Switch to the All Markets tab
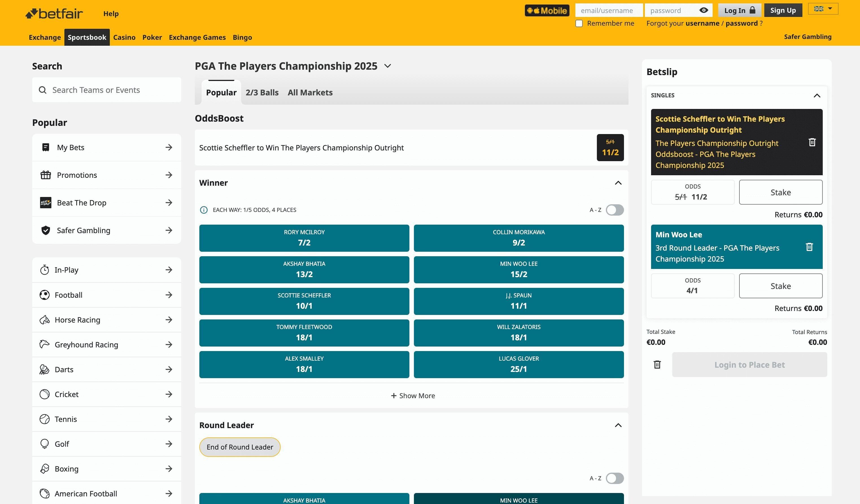The height and width of the screenshot is (504, 860). (310, 92)
